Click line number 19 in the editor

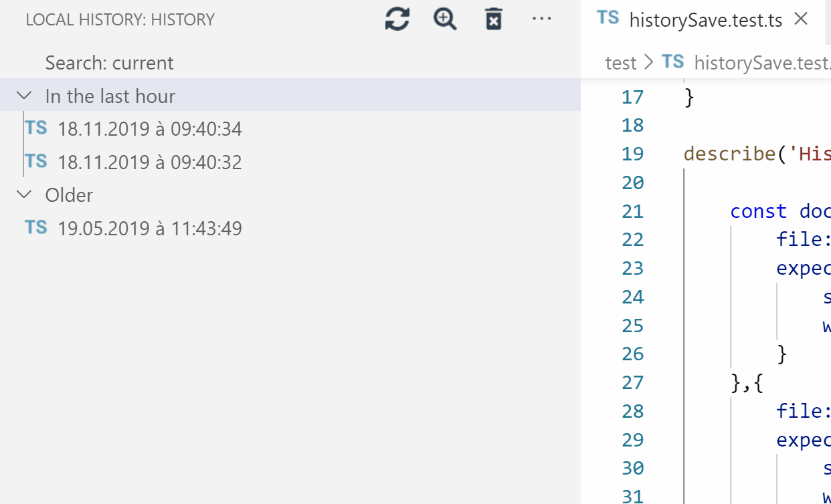click(632, 154)
